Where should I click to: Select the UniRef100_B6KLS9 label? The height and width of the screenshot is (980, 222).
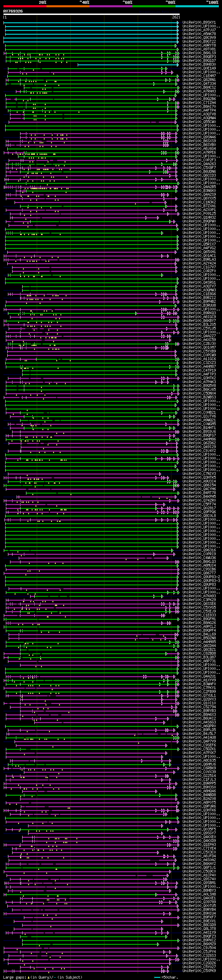pos(199,53)
